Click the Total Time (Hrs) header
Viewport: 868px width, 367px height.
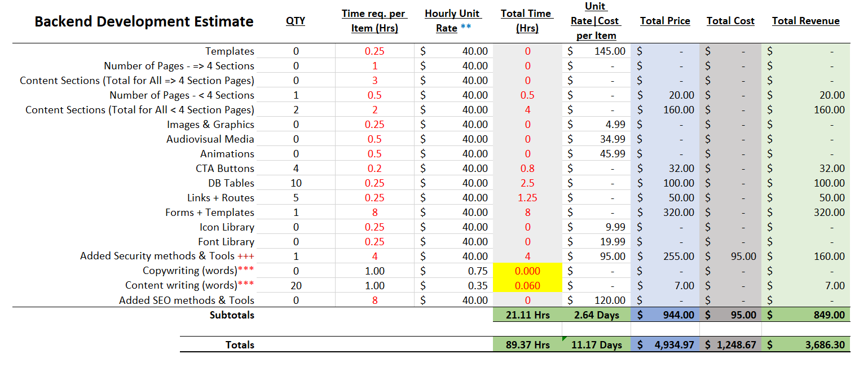tap(526, 20)
